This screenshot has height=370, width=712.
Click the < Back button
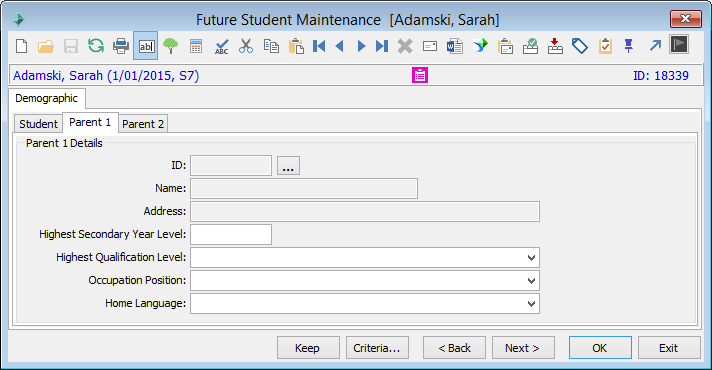point(455,348)
